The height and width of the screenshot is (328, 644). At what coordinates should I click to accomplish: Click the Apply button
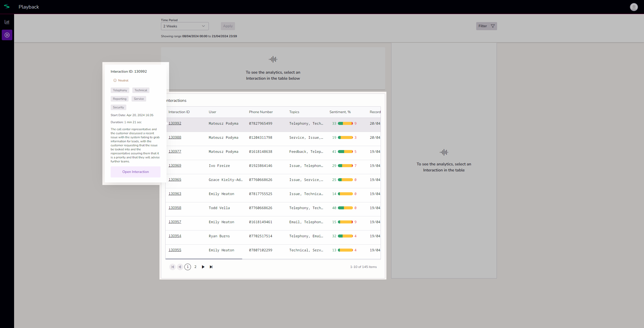point(228,26)
